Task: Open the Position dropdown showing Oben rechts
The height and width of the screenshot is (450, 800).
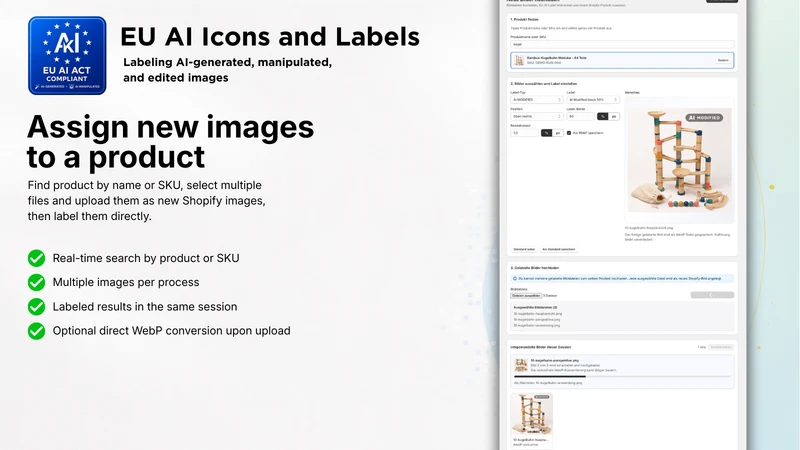Action: (x=536, y=116)
